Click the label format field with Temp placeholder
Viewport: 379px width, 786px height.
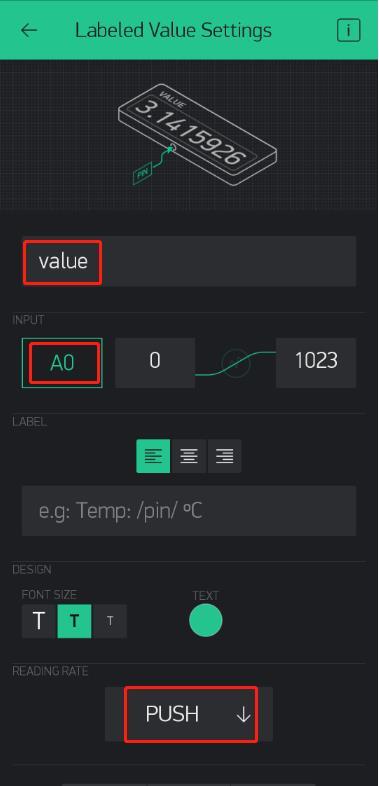(189, 511)
